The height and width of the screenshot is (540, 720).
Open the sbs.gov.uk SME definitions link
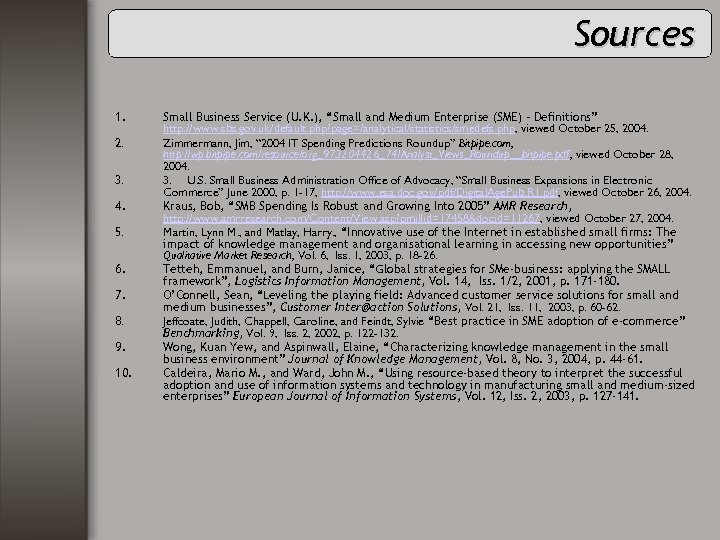click(x=339, y=129)
